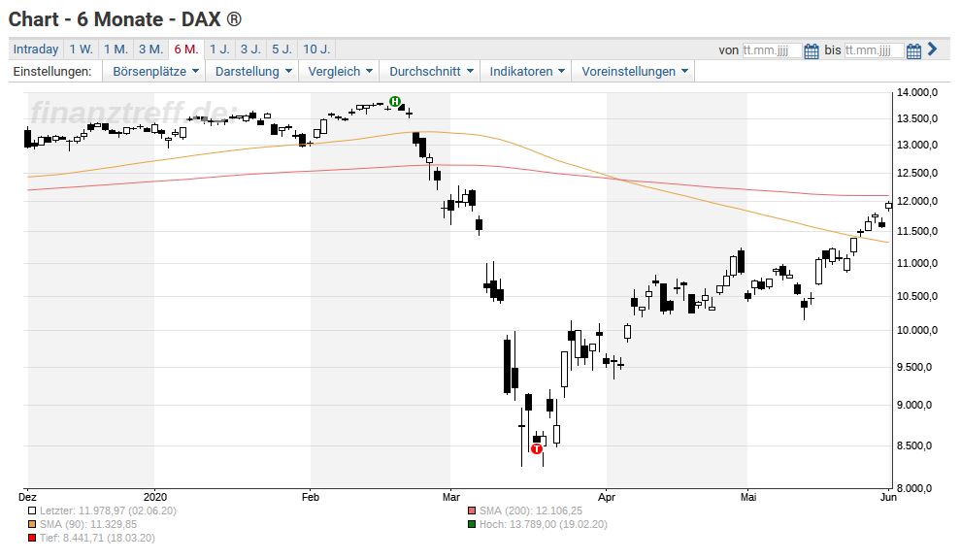The image size is (961, 560).
Task: Click the white Letzter legend swatch
Action: click(32, 511)
